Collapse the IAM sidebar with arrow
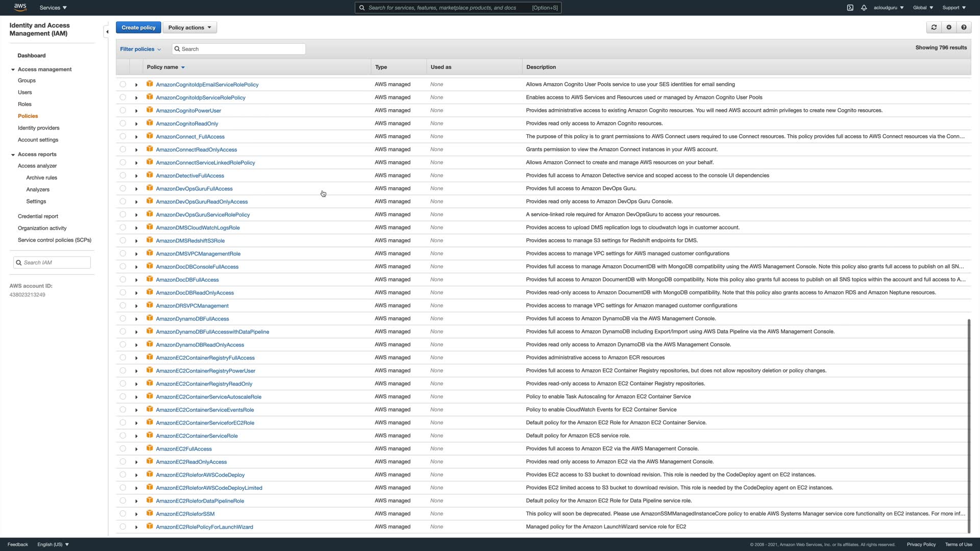Image resolution: width=980 pixels, height=551 pixels. pyautogui.click(x=107, y=32)
